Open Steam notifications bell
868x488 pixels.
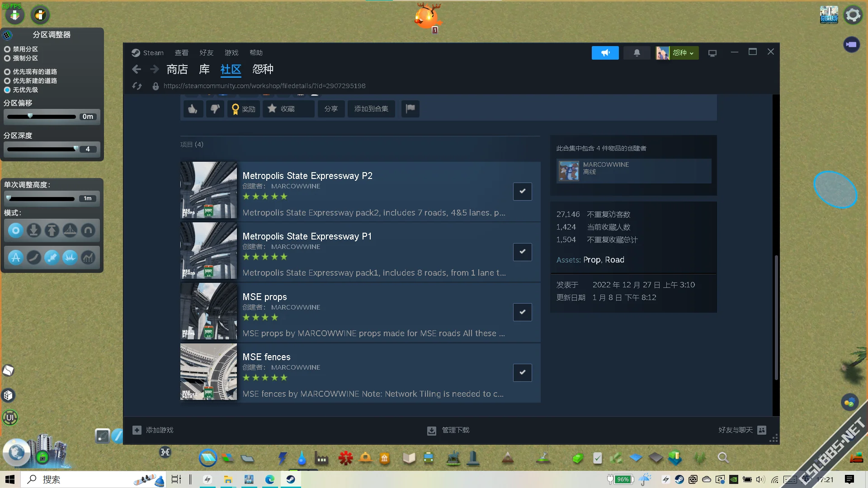(x=637, y=53)
